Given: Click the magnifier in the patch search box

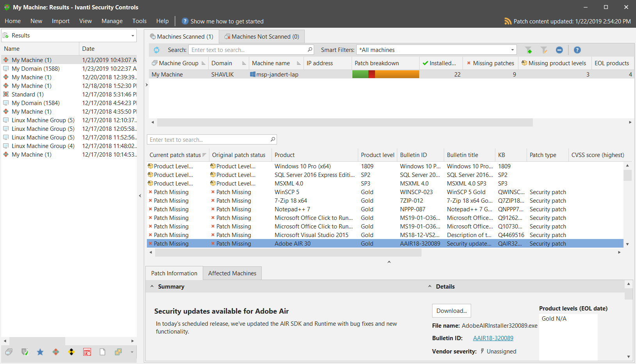Looking at the screenshot, I should point(273,139).
